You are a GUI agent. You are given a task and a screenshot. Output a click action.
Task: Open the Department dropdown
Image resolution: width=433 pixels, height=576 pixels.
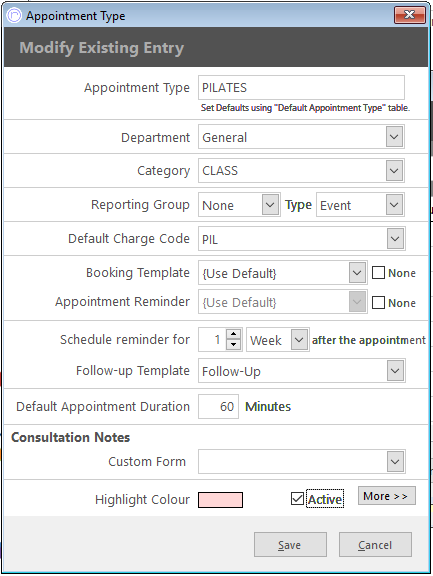tap(394, 137)
